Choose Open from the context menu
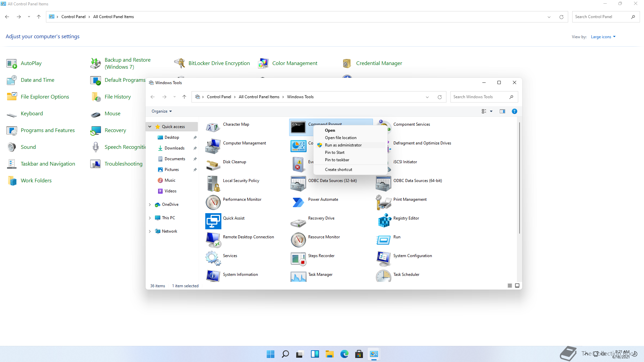The height and width of the screenshot is (362, 644). point(350,130)
